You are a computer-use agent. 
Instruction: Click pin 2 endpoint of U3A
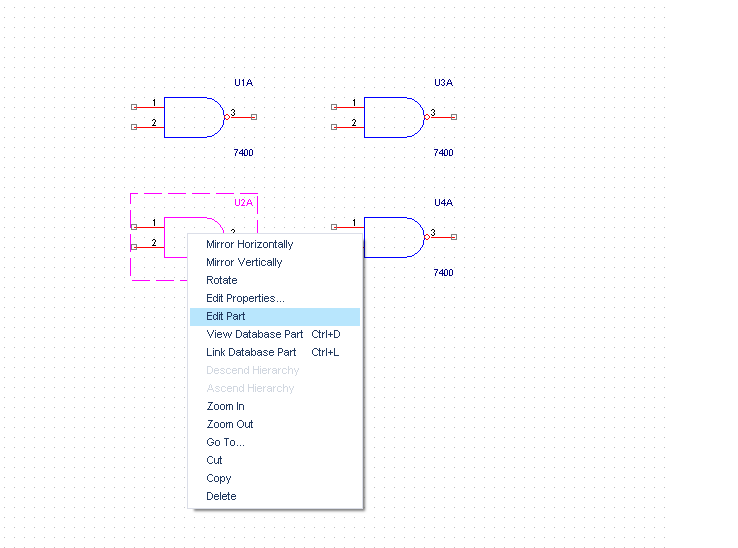(334, 127)
